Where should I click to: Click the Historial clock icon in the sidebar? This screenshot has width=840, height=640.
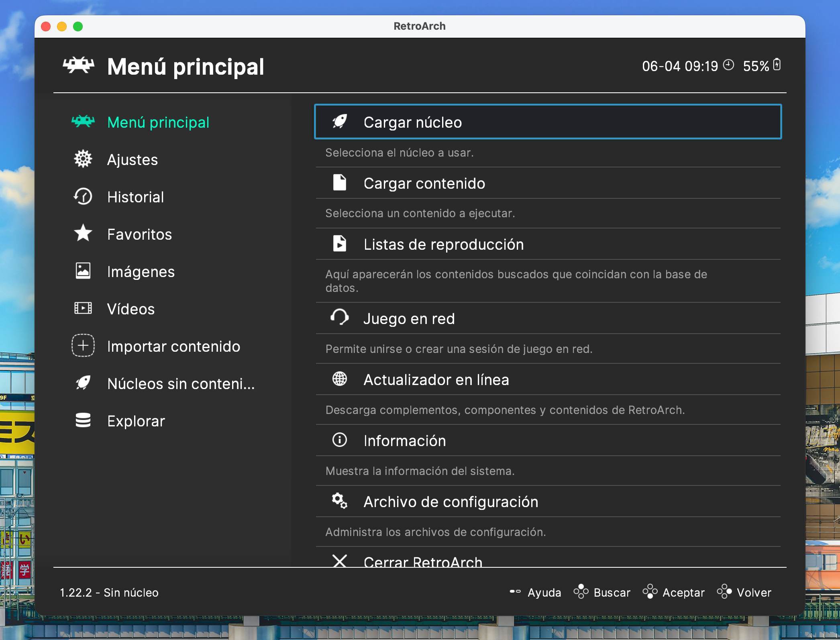[83, 197]
